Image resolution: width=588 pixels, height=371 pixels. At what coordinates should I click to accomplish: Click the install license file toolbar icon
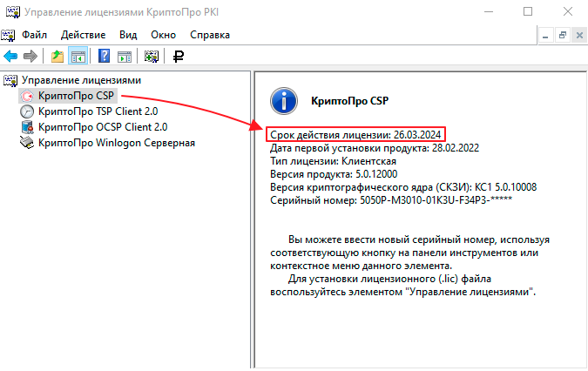click(151, 57)
